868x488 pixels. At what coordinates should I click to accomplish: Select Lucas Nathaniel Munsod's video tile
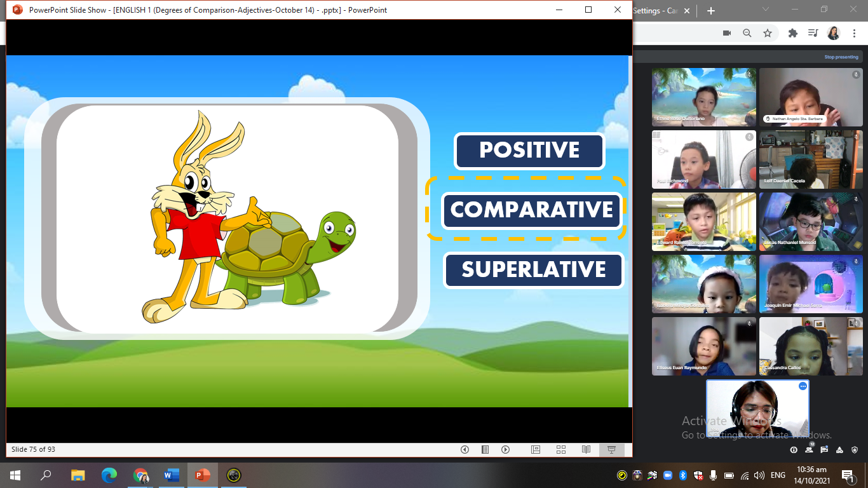(x=811, y=222)
